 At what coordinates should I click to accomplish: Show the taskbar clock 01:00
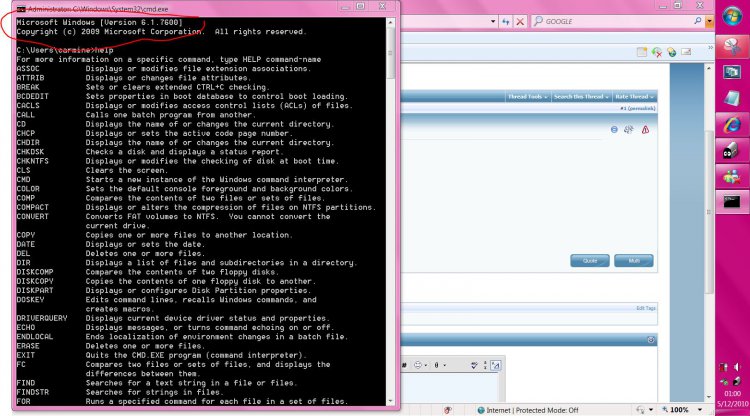[x=732, y=394]
